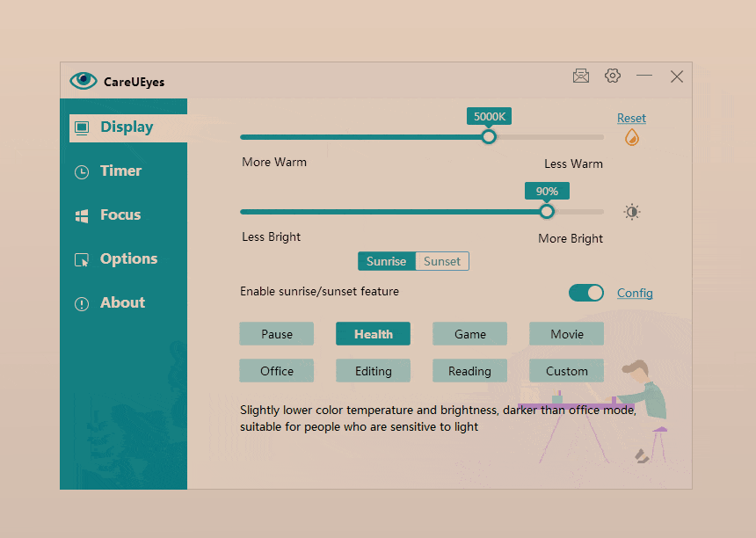The height and width of the screenshot is (538, 756).
Task: Click the 'Less Warm' label
Action: [573, 164]
